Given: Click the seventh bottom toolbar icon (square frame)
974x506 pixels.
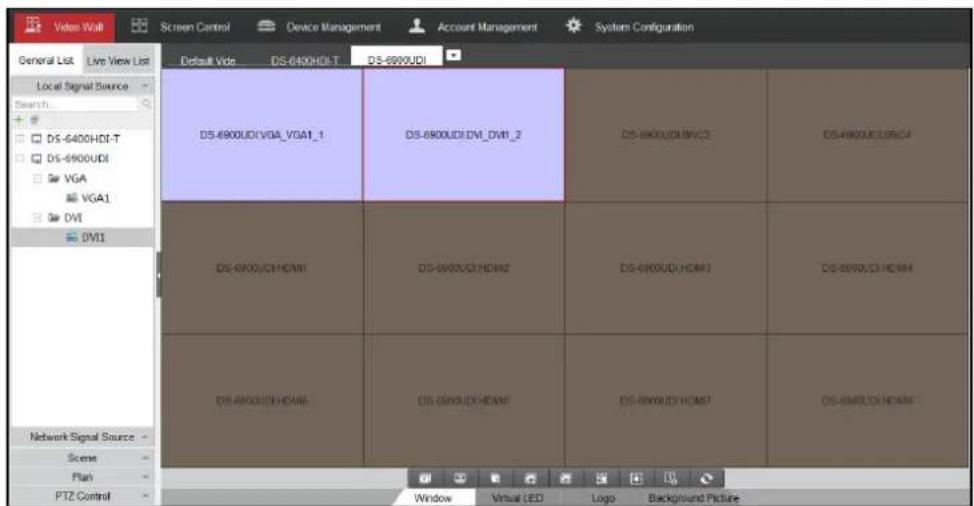Looking at the screenshot, I should click(x=635, y=478).
